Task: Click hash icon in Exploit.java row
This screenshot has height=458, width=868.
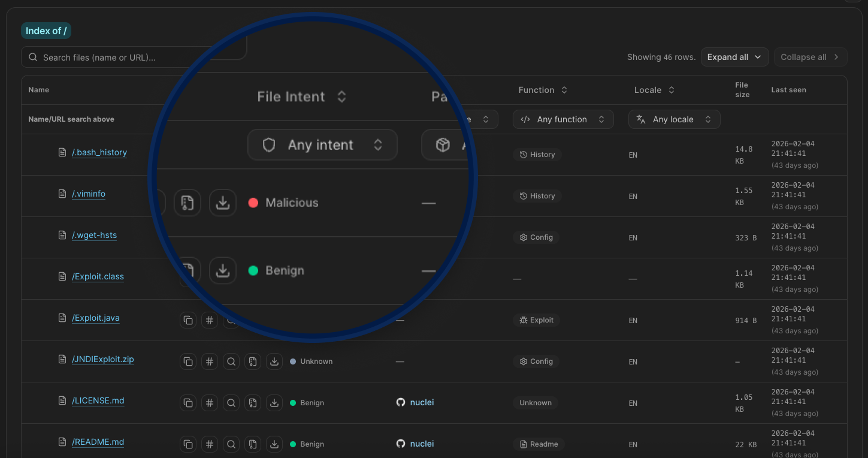Action: click(210, 320)
